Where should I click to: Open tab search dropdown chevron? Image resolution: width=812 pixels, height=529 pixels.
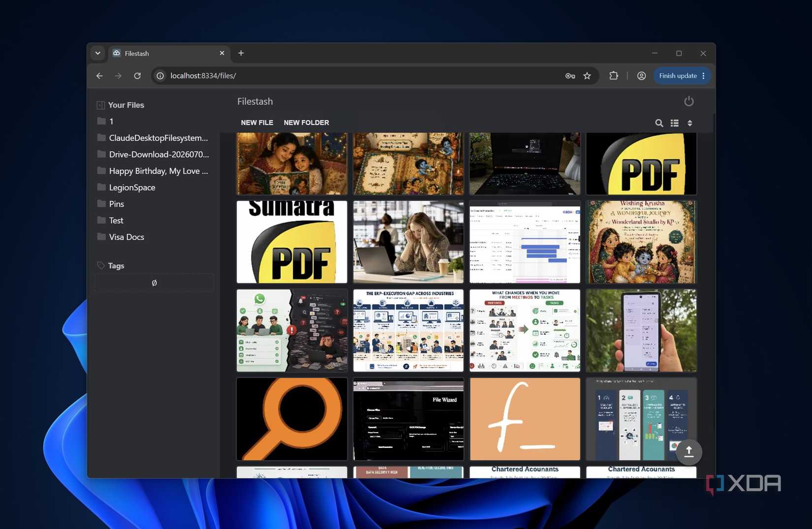pyautogui.click(x=98, y=53)
